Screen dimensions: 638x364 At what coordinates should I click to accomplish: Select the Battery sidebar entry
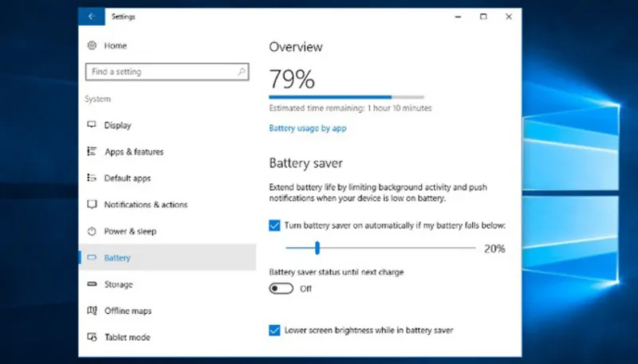(x=167, y=257)
